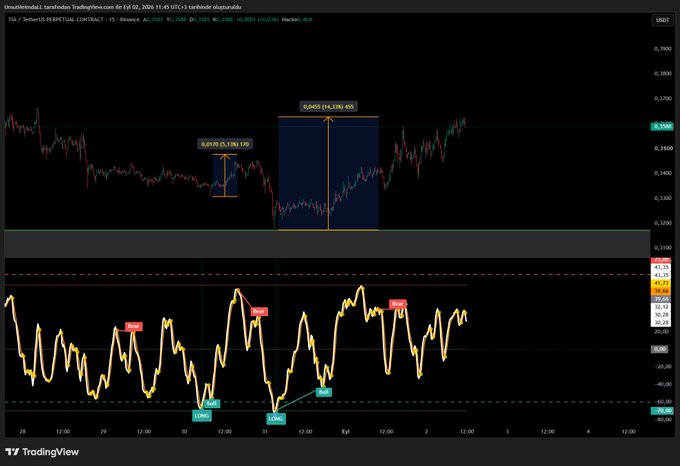Click the teal -70,00 level label
This screenshot has height=466, width=680.
tap(662, 411)
